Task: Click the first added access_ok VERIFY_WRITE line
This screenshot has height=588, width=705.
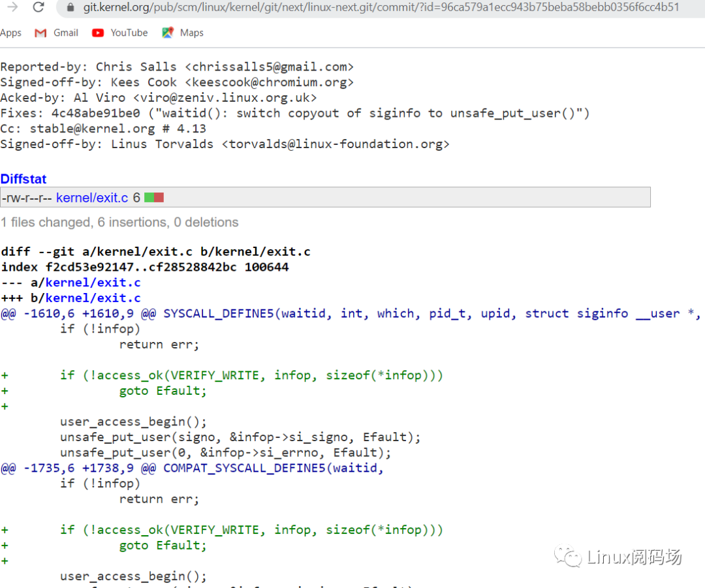Action: pos(252,375)
